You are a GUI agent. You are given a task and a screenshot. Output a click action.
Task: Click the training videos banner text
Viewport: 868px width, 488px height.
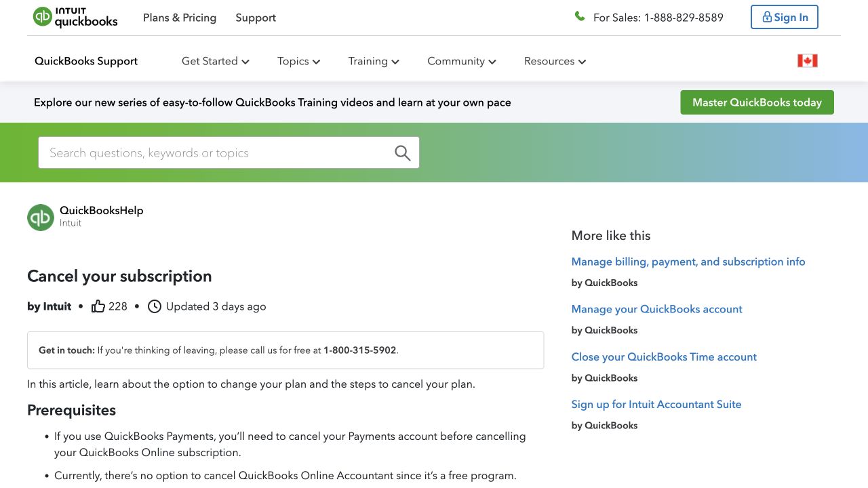point(273,102)
